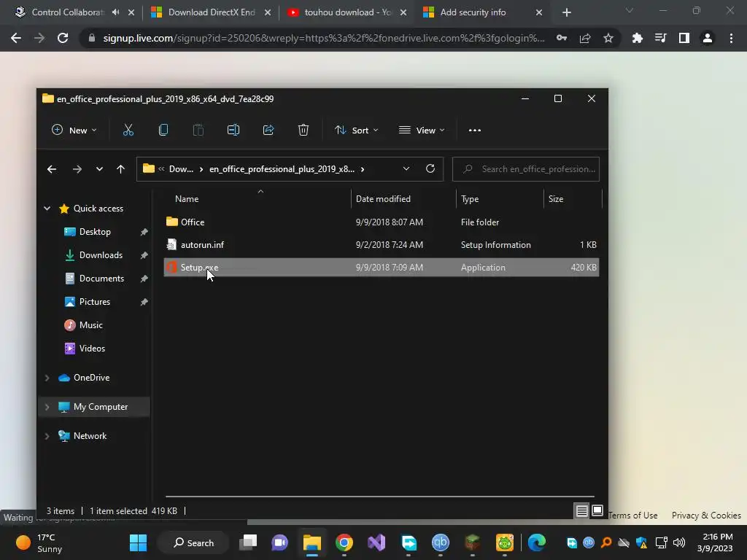Click the taskbar Search box

[193, 542]
